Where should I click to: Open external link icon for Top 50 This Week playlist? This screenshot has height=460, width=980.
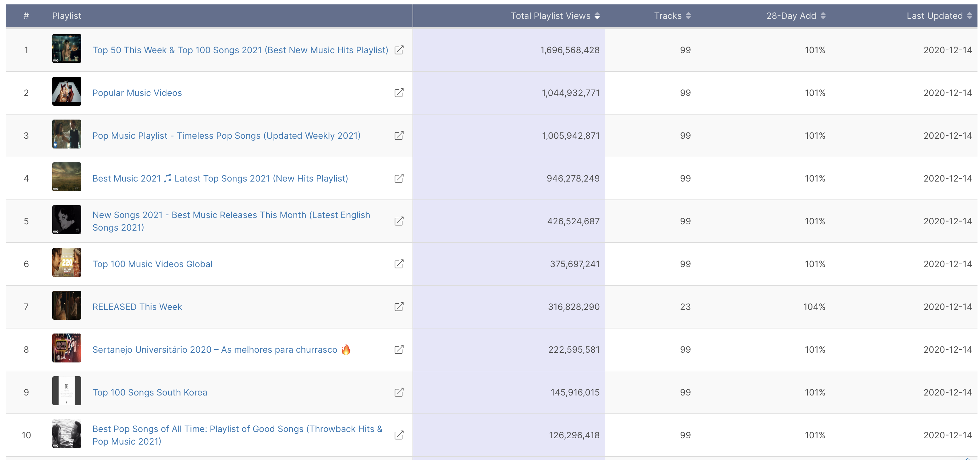[x=399, y=50]
